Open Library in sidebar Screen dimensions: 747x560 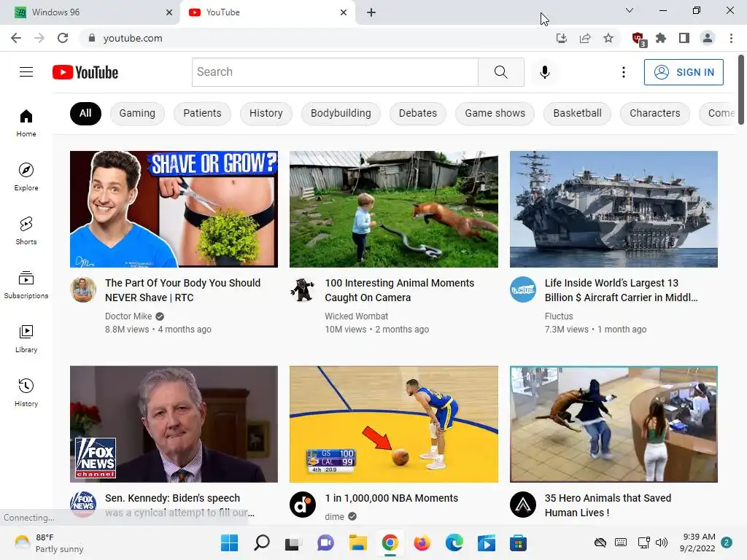[x=26, y=338]
